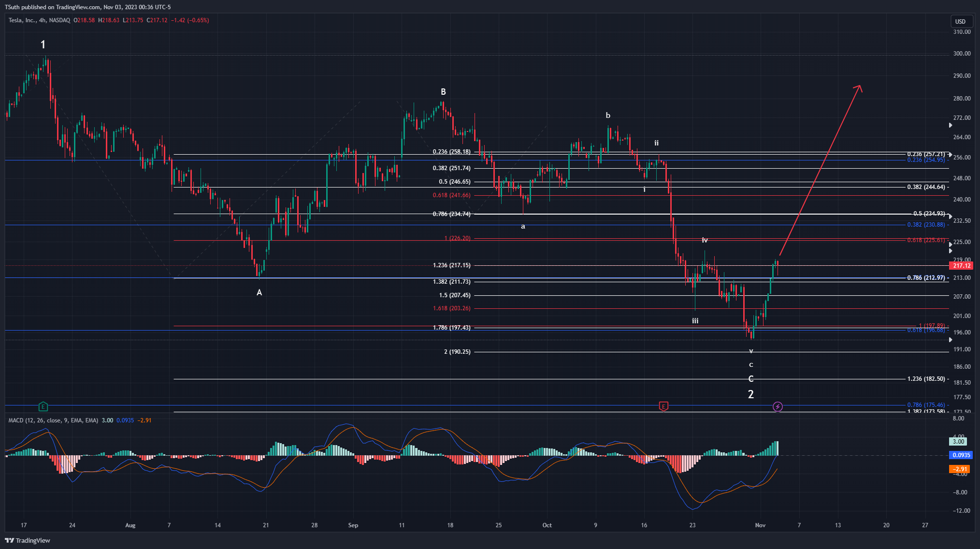Screen dimensions: 980x549
Task: Click the '1.382 (211.73)' Fibonacci label
Action: tap(451, 282)
